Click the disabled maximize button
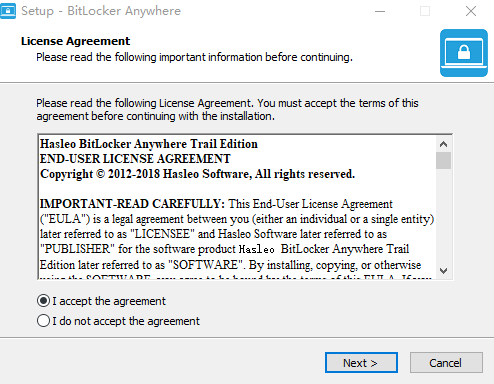494x384 pixels. coord(425,11)
